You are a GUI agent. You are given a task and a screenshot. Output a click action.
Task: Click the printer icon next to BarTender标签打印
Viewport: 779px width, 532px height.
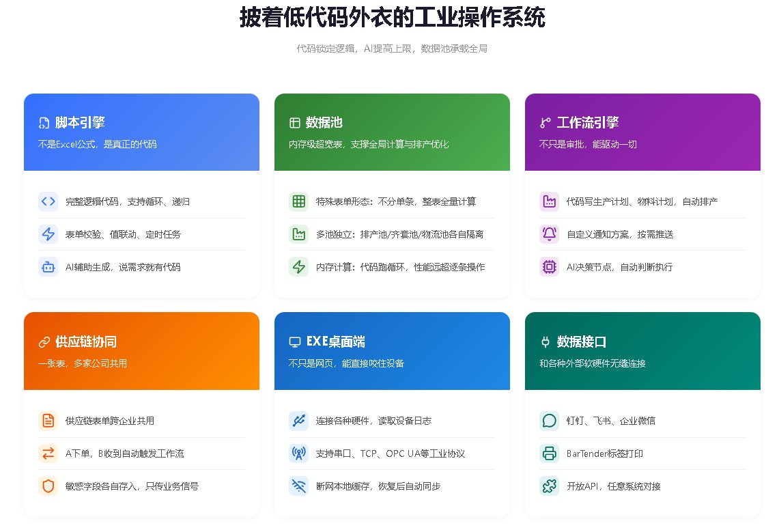[549, 454]
